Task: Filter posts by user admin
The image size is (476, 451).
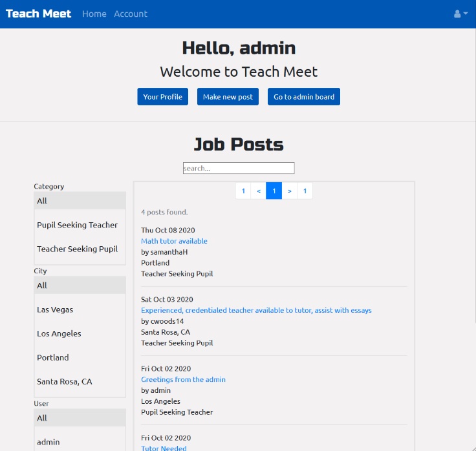Action: pyautogui.click(x=49, y=442)
